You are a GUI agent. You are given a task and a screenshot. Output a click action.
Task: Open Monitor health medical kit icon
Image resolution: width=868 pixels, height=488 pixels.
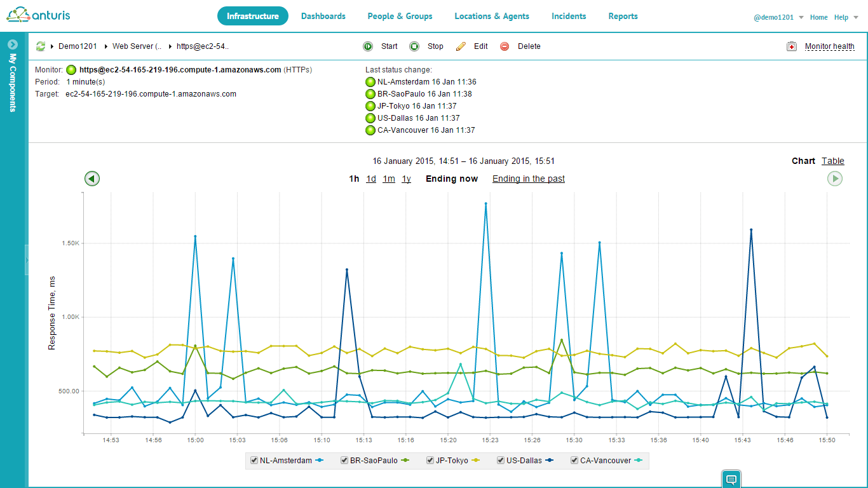pyautogui.click(x=792, y=46)
